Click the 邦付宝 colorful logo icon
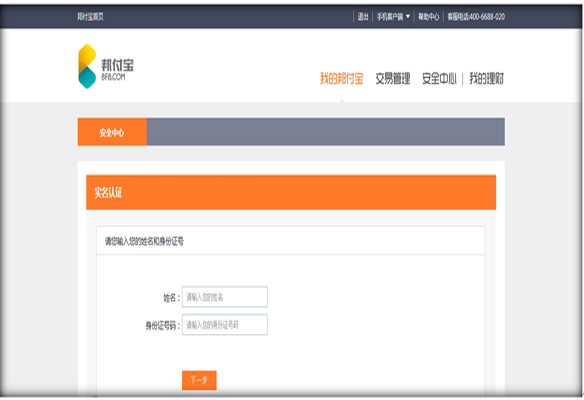584x400 pixels. coord(87,66)
